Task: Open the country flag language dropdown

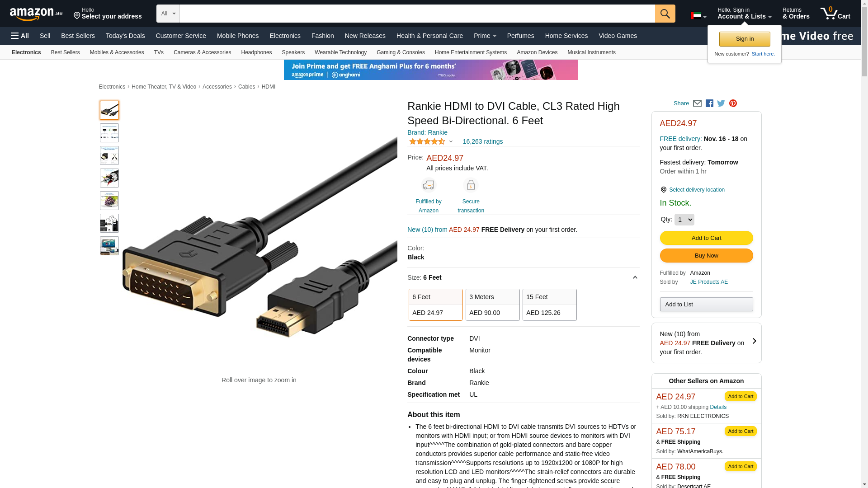Action: pos(698,16)
